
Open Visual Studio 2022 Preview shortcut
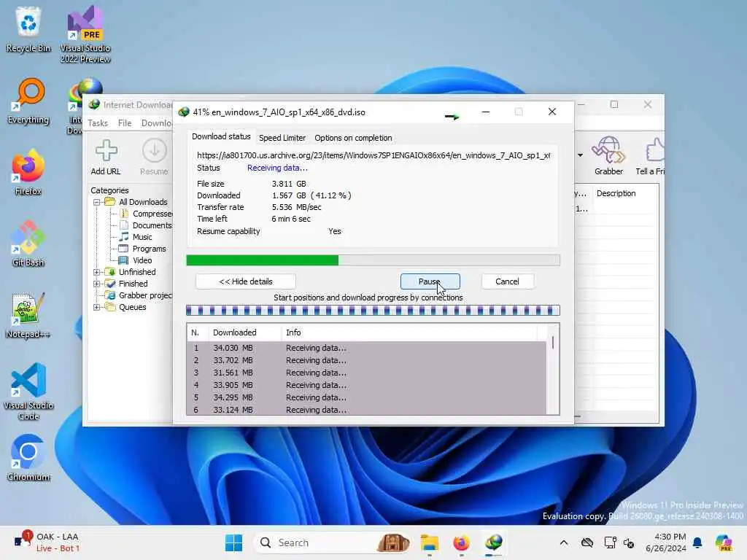(85, 34)
